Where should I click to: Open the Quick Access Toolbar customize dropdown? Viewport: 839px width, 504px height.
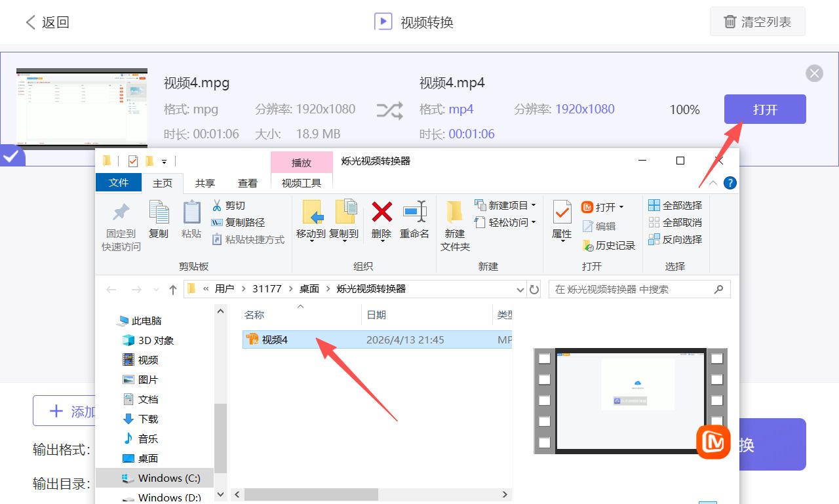pos(164,161)
